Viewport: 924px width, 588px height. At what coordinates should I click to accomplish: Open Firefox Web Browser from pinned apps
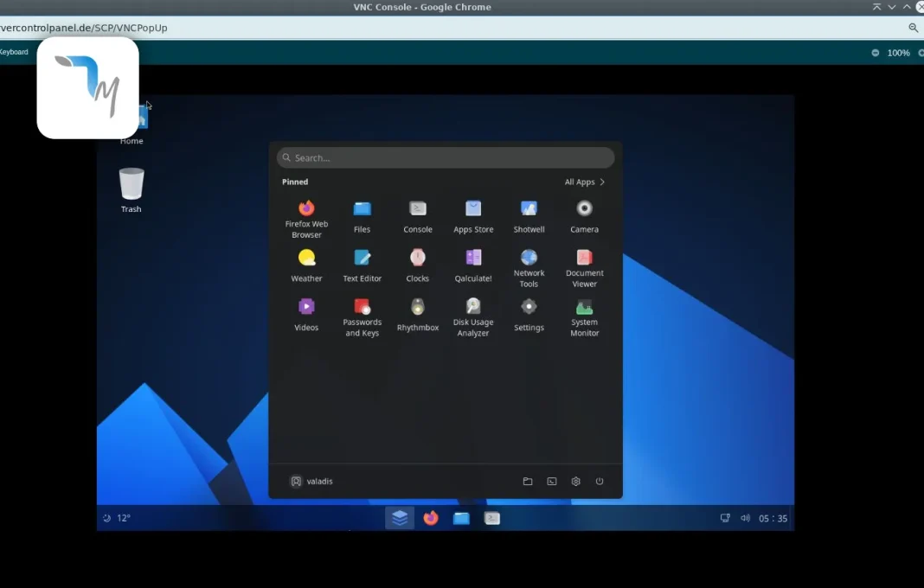coord(306,218)
